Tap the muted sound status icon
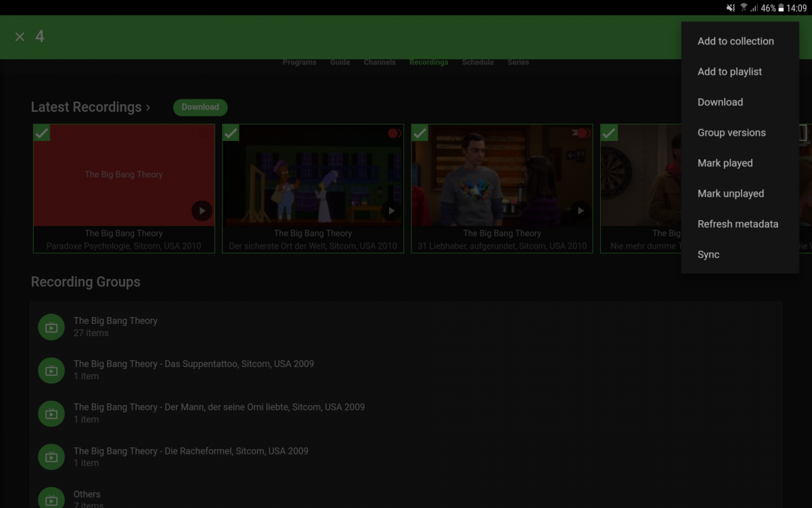 pos(731,8)
